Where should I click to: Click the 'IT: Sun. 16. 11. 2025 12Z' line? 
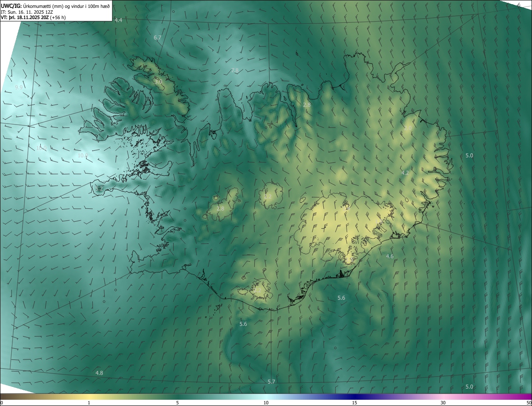pyautogui.click(x=27, y=12)
